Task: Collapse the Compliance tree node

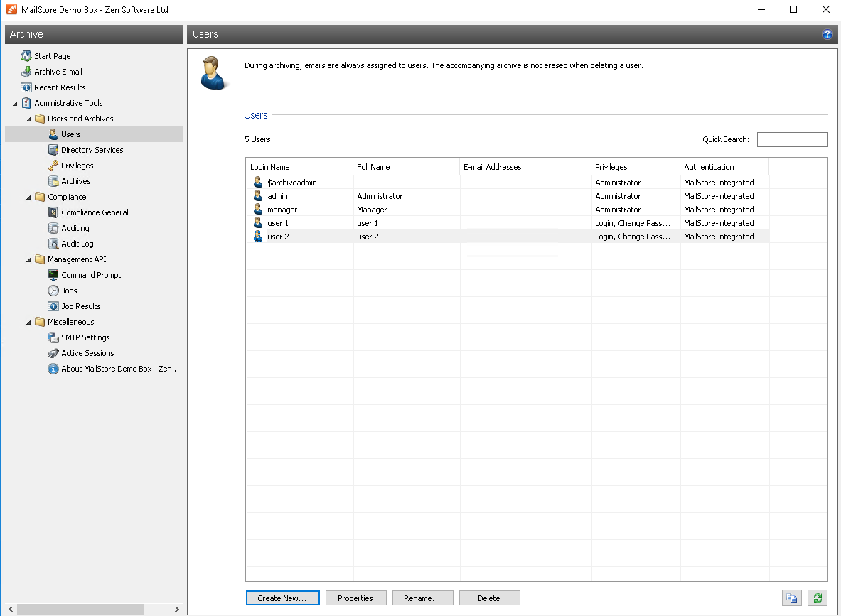Action: [x=28, y=198]
